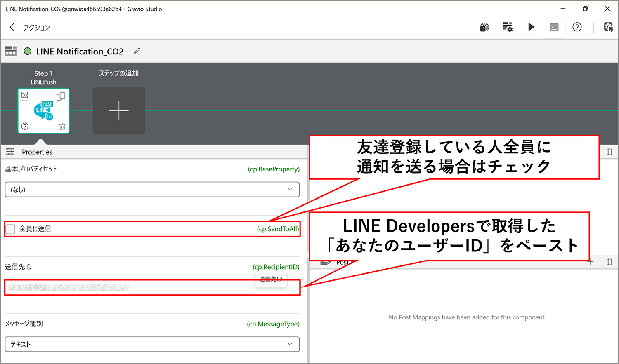Open help on the LINEPush step card

coord(25,126)
